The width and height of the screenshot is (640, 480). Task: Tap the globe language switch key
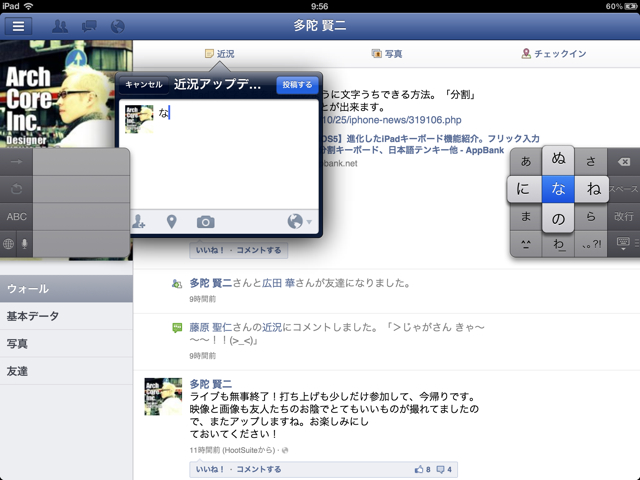click(x=8, y=244)
